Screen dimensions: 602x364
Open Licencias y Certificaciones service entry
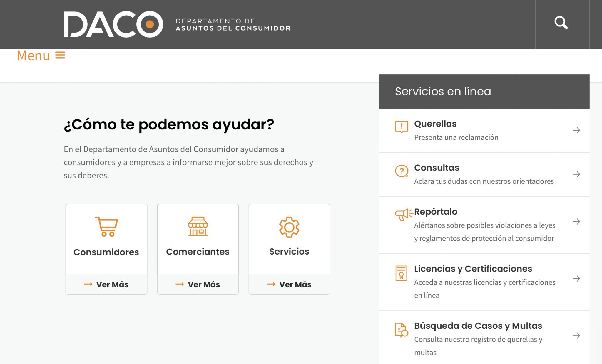coord(473,269)
